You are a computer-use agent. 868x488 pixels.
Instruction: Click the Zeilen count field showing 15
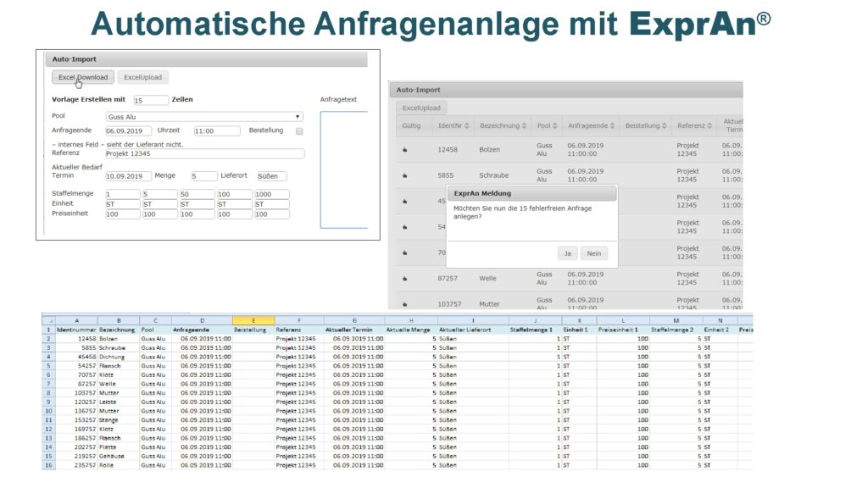pyautogui.click(x=151, y=100)
